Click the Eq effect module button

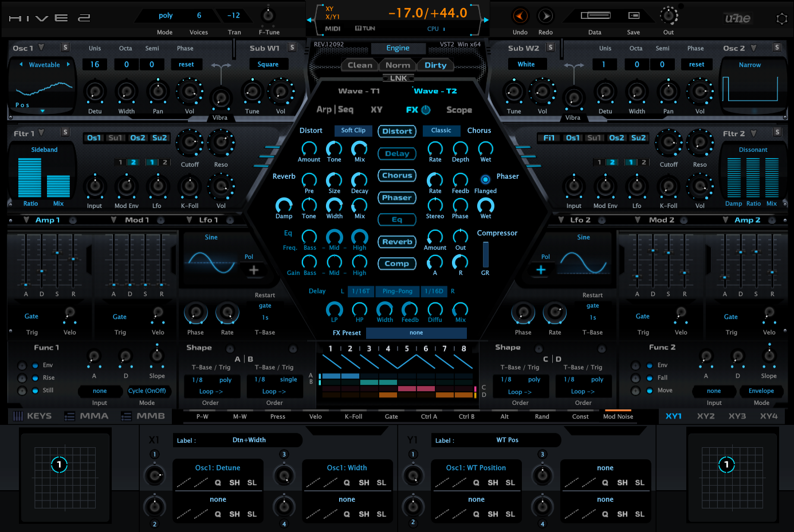pyautogui.click(x=397, y=219)
